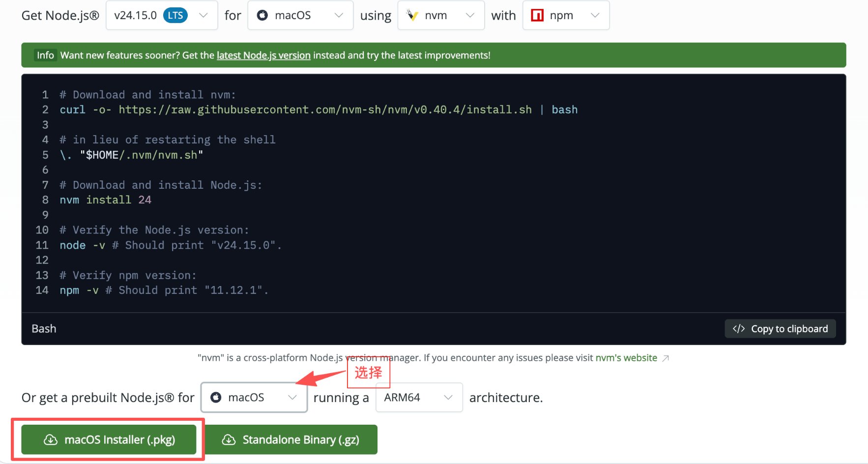Click the '# Verify the Node.js version:' comment

154,230
